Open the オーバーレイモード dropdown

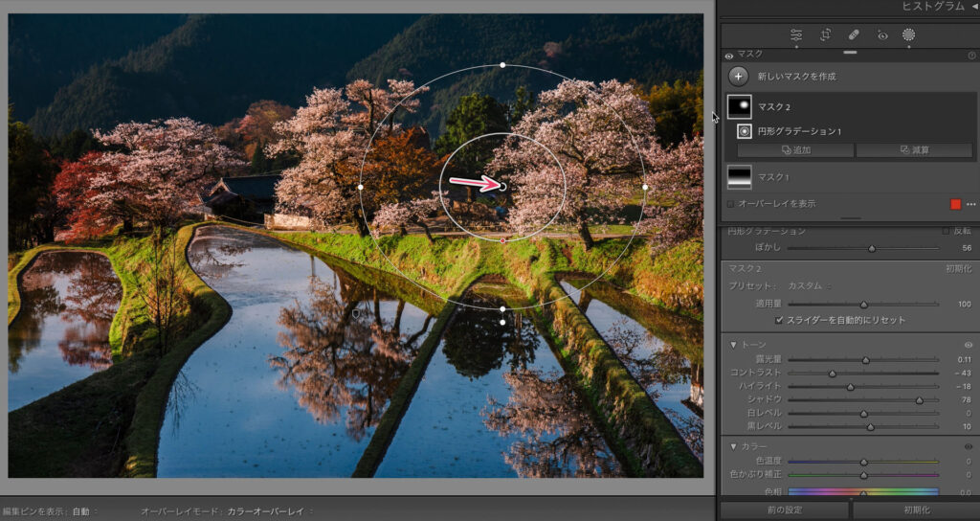(x=273, y=511)
